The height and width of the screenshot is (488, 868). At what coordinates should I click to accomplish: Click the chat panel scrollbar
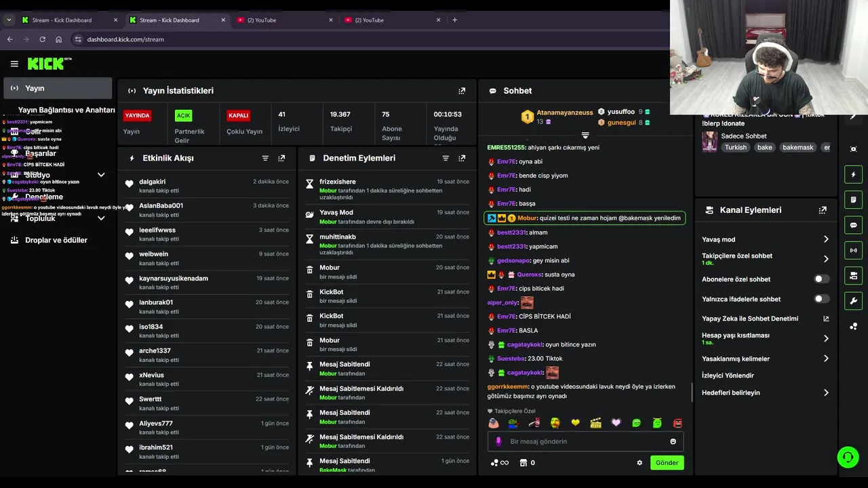691,392
